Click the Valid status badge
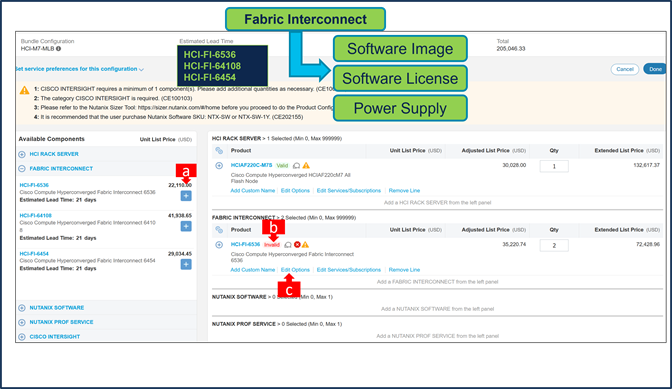The width and height of the screenshot is (672, 389). click(282, 165)
